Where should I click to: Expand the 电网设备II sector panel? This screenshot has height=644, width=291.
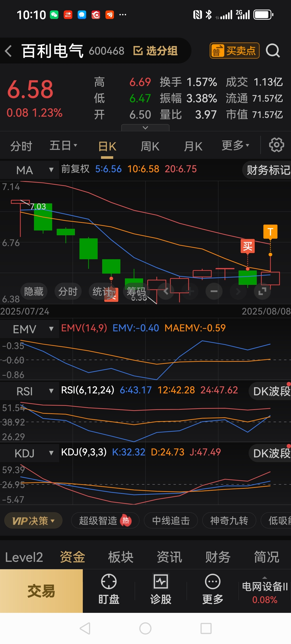point(265,591)
